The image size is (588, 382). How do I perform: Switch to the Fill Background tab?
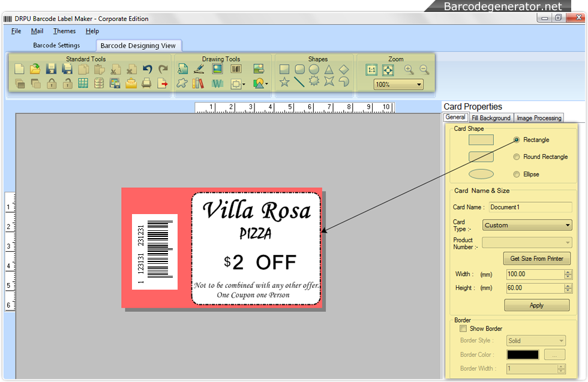(491, 118)
